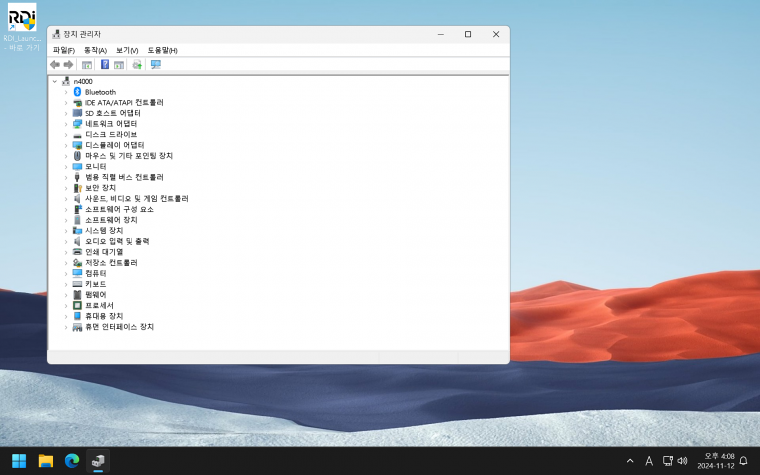760x475 pixels.
Task: Toggle the show/hide console tree toolbar icon
Action: tap(87, 64)
